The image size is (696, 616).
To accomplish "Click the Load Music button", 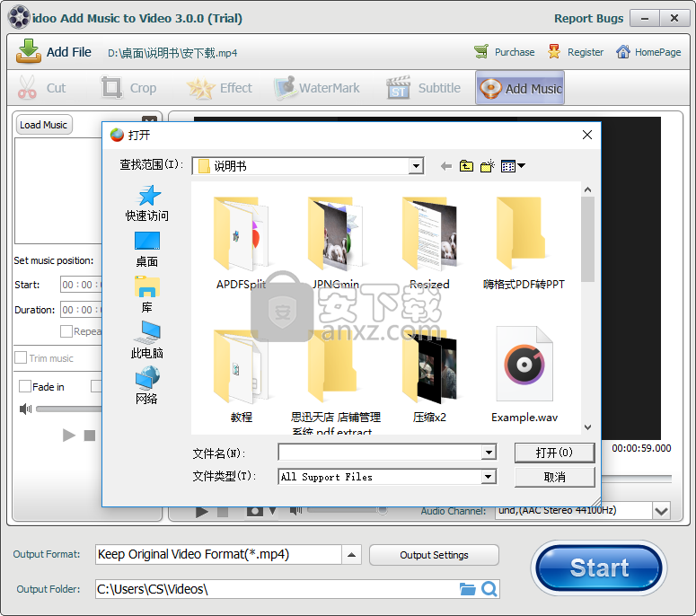I will [x=43, y=125].
